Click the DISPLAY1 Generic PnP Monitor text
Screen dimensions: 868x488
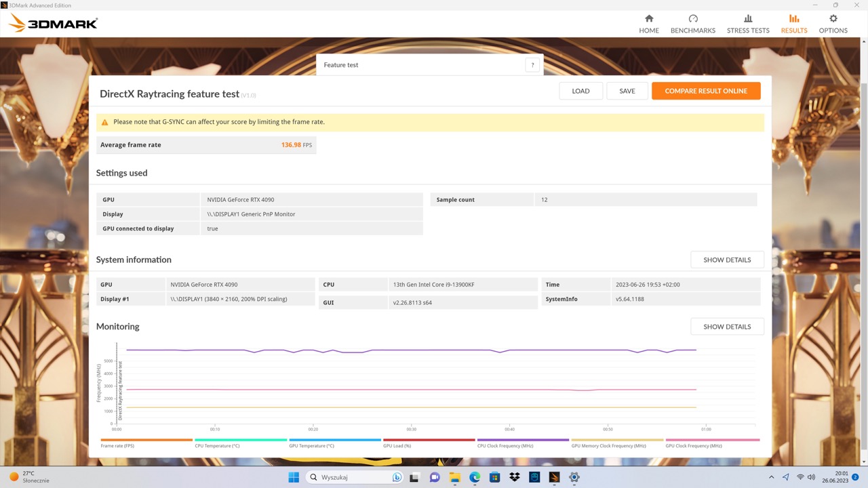[251, 214]
